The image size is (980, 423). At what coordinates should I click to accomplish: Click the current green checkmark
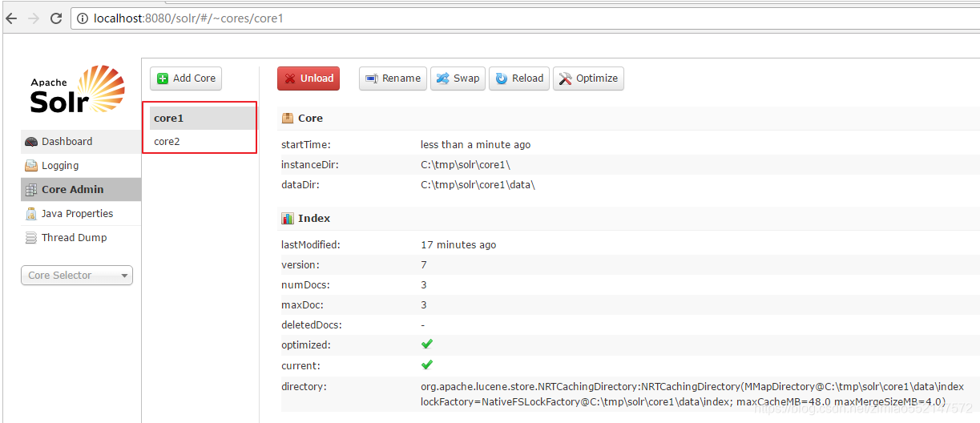427,365
